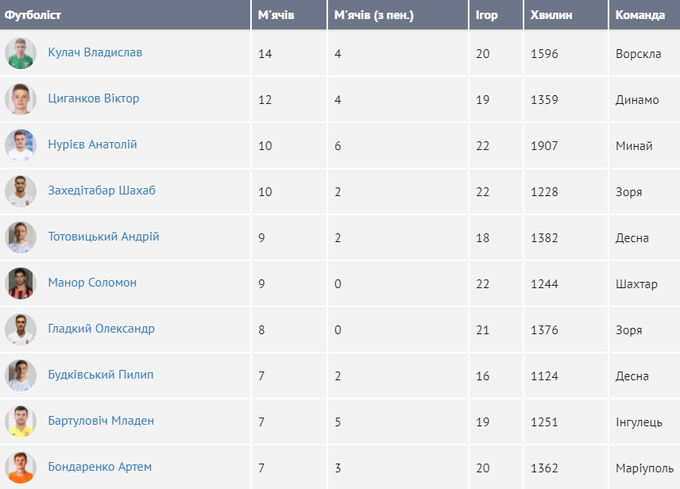
Task: Open Нурієв Анатолій profile link
Action: (92, 145)
